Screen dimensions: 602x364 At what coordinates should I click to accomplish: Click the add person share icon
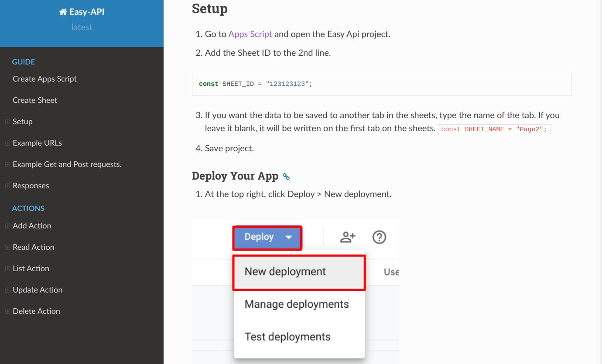tap(348, 237)
